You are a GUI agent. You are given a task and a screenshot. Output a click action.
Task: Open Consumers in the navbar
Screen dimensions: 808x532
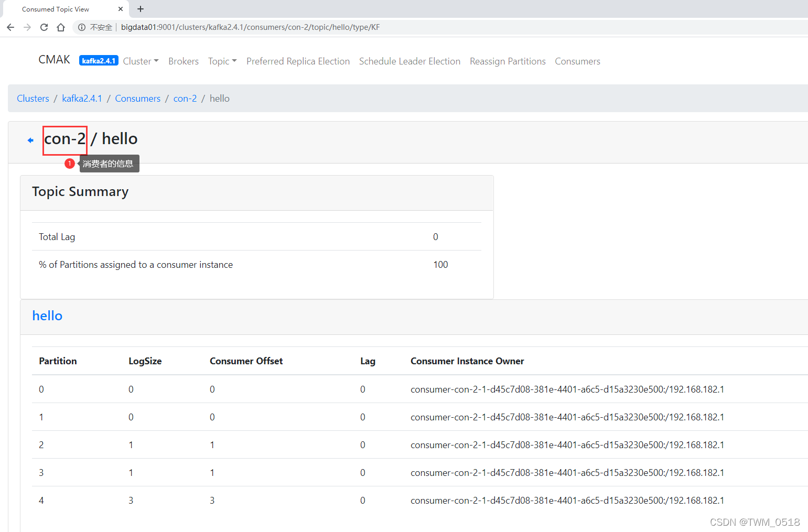pyautogui.click(x=577, y=61)
